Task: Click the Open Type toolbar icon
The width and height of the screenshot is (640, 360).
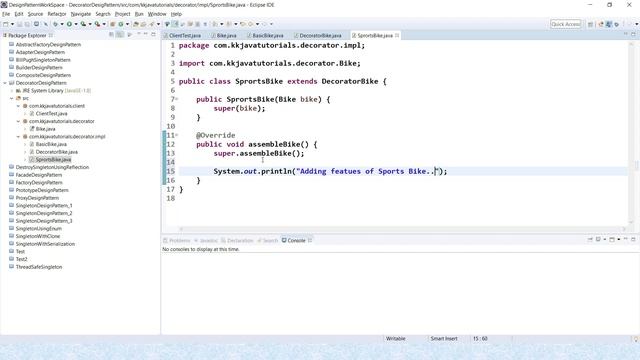Action: click(136, 24)
